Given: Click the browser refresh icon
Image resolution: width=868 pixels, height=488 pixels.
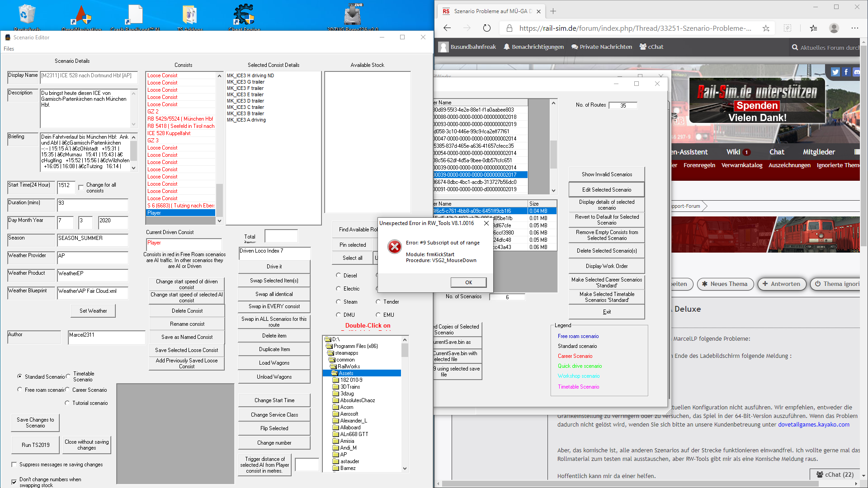Looking at the screenshot, I should (x=486, y=28).
